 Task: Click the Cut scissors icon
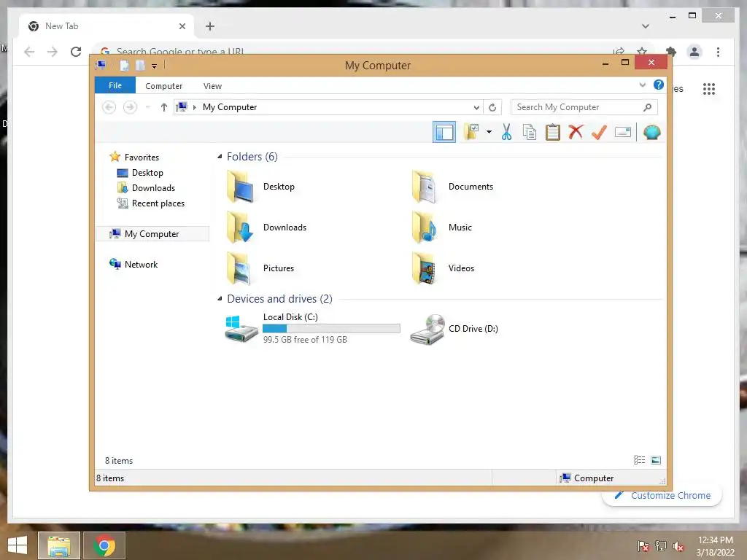[506, 132]
